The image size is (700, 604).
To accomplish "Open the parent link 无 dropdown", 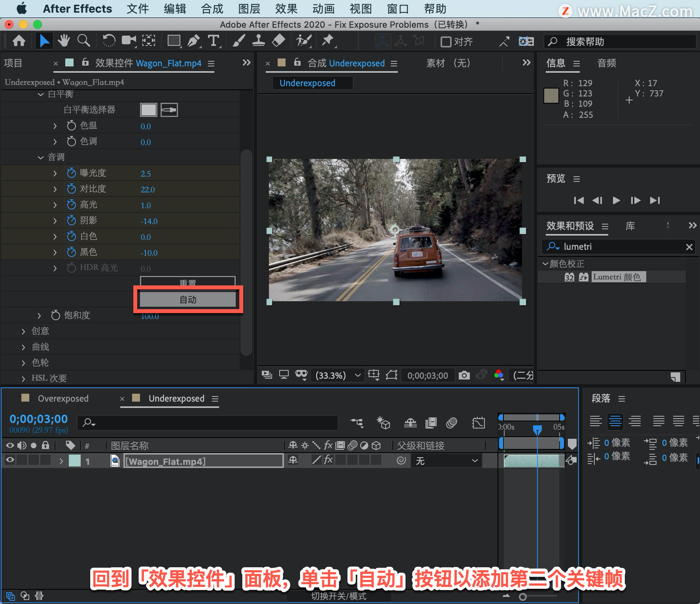I will click(446, 461).
